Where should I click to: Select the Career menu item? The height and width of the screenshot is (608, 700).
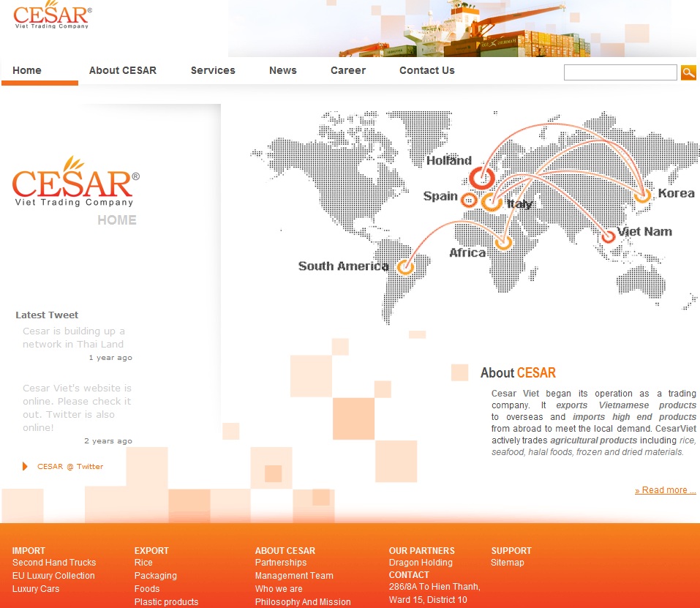(x=348, y=70)
